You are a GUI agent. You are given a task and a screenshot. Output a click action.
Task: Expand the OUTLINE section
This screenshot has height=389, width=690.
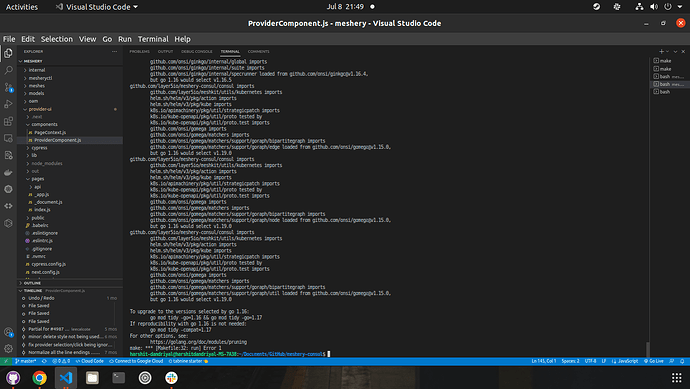70,283
